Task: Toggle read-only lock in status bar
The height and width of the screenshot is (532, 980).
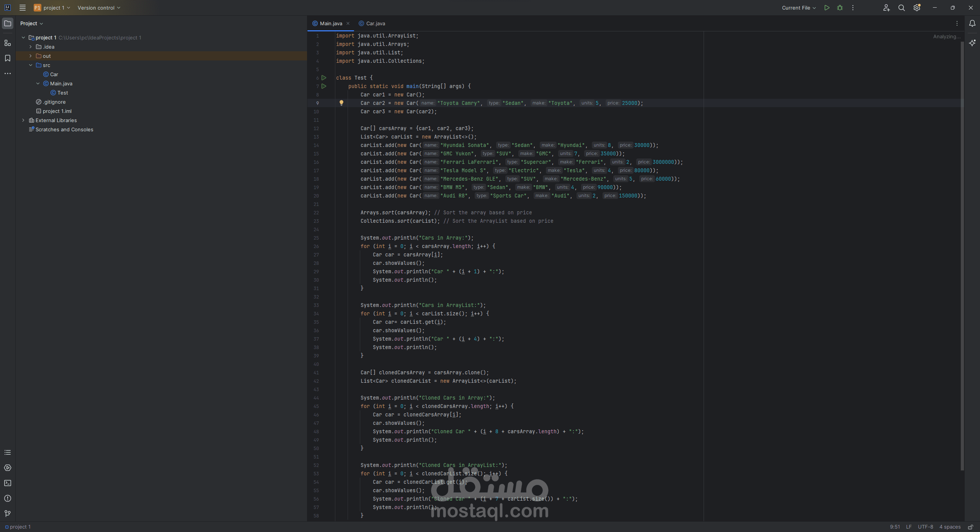Action: (970, 527)
